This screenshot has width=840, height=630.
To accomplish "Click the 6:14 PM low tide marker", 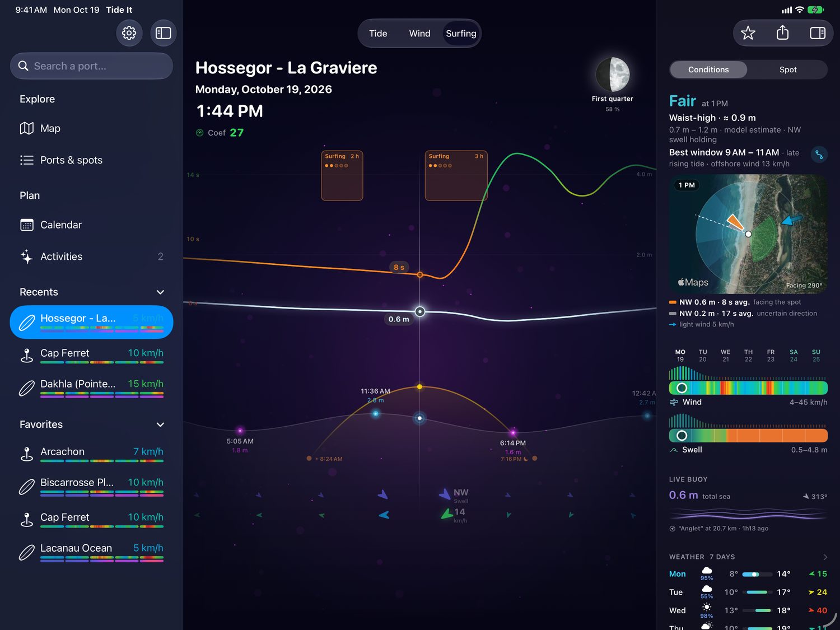I will [513, 432].
